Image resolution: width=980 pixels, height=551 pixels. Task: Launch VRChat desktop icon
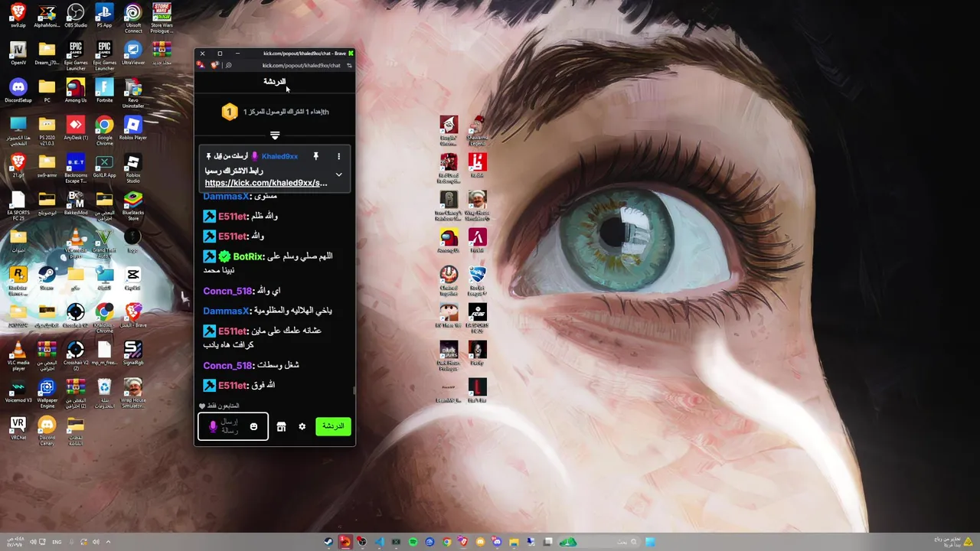coord(18,429)
